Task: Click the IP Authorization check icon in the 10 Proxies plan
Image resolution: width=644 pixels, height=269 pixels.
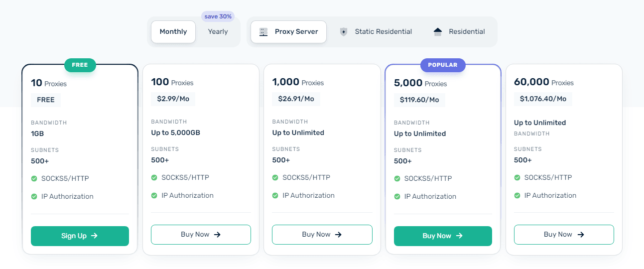Action: point(34,197)
